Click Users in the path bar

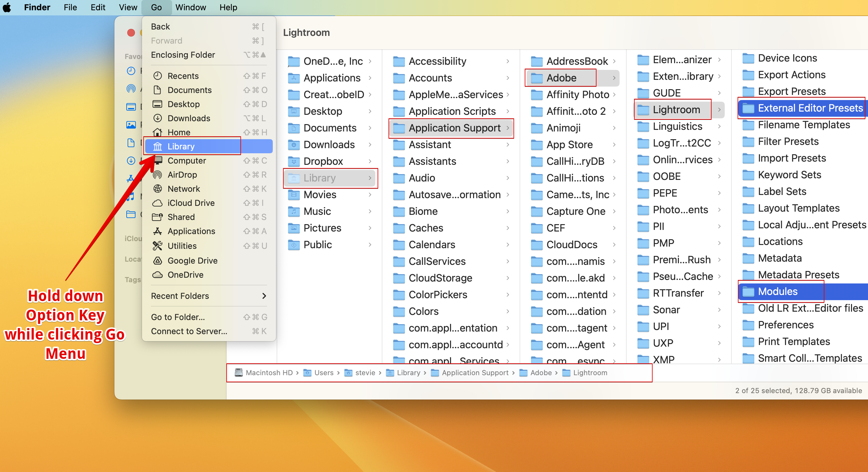pos(318,373)
